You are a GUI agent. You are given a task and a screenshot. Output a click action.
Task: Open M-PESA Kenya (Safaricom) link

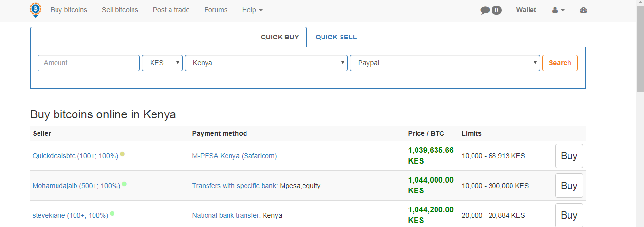click(x=234, y=156)
